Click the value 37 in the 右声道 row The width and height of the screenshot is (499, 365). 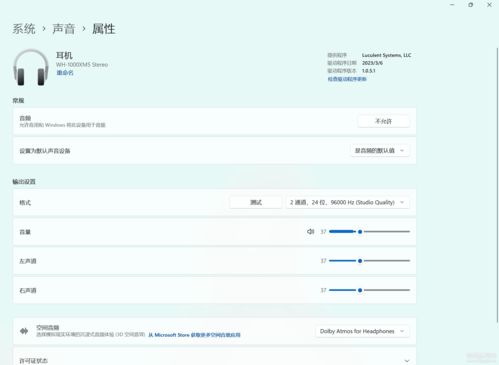click(x=323, y=290)
